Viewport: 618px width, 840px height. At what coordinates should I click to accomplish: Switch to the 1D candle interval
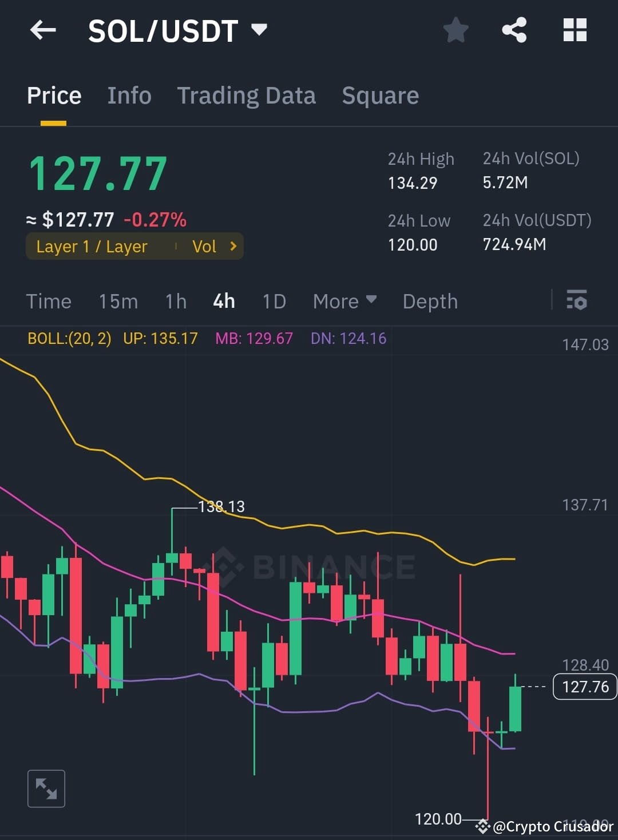(x=274, y=301)
